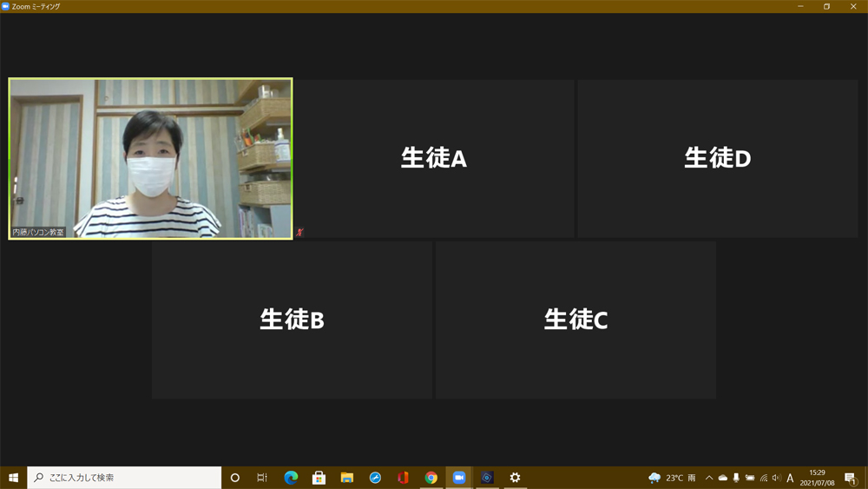Screen dimensions: 868x489
Task: Click the OneDrive cloud tray icon
Action: [723, 478]
